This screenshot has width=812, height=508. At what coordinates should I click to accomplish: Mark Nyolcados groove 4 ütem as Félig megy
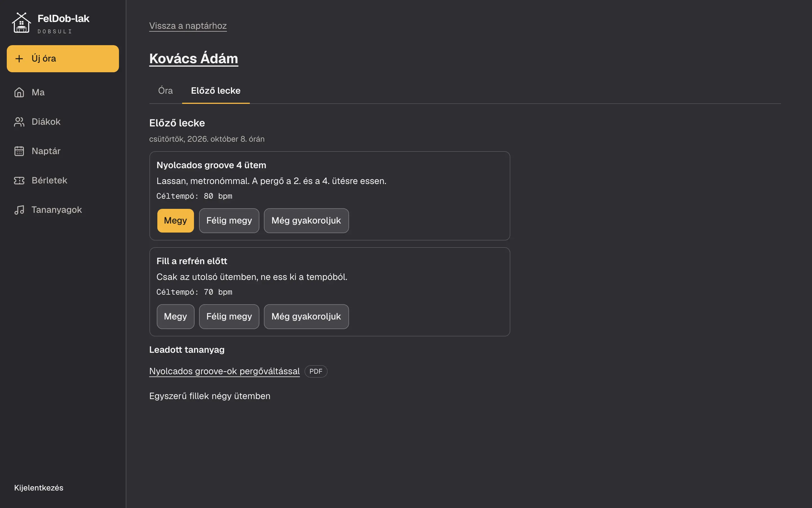(x=229, y=221)
